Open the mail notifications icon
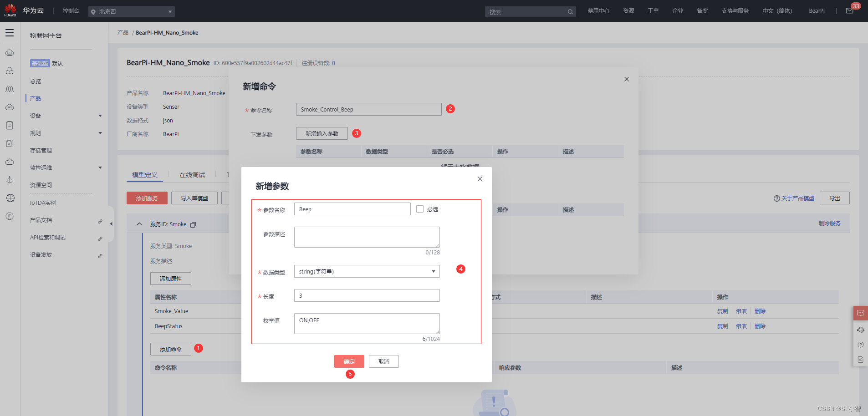868x416 pixels. coord(850,11)
